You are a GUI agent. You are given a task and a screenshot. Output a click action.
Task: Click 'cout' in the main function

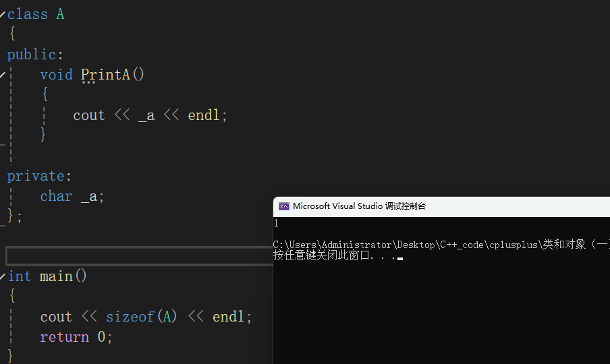pos(57,317)
